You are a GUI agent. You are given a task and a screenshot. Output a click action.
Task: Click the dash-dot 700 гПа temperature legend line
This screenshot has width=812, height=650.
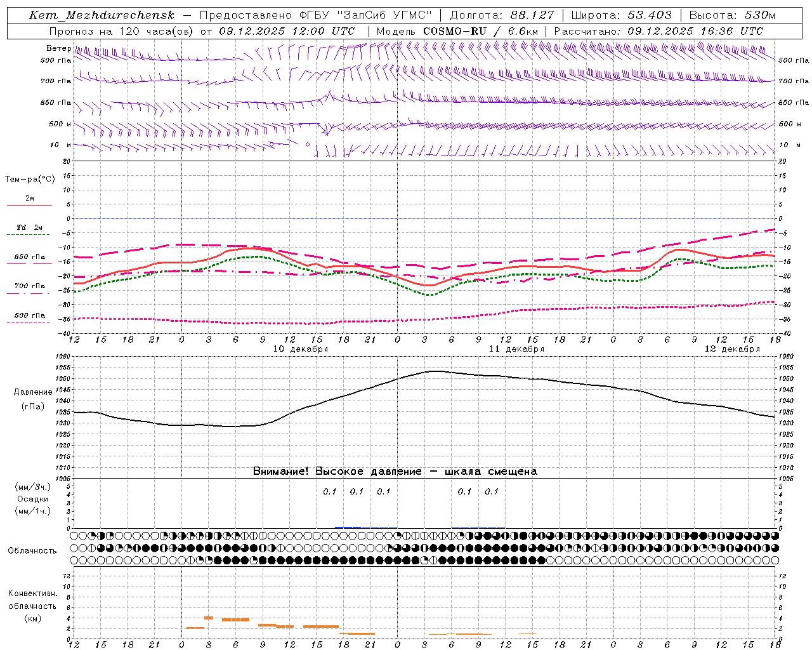tap(29, 293)
